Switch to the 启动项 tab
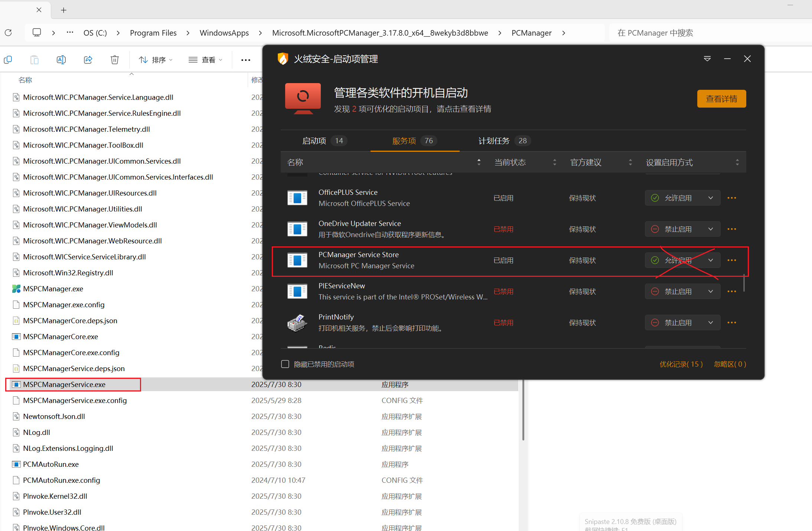 [x=325, y=141]
